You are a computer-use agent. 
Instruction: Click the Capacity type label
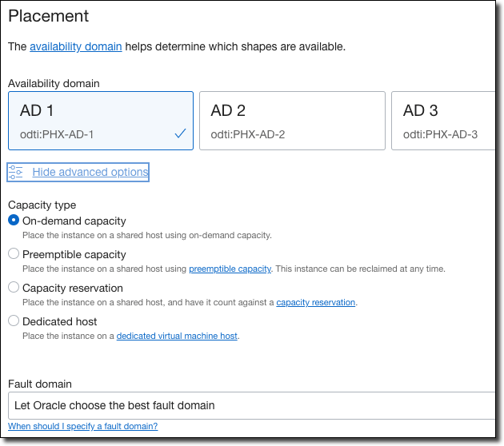pyautogui.click(x=42, y=205)
